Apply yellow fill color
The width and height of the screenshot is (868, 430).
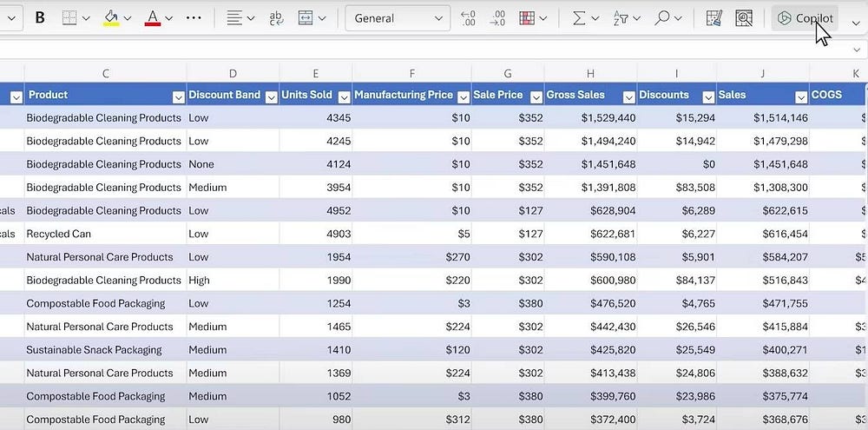[111, 18]
